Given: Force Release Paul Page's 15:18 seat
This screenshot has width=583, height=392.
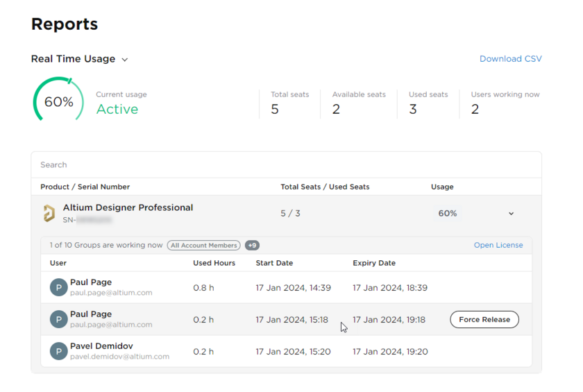Looking at the screenshot, I should click(484, 320).
